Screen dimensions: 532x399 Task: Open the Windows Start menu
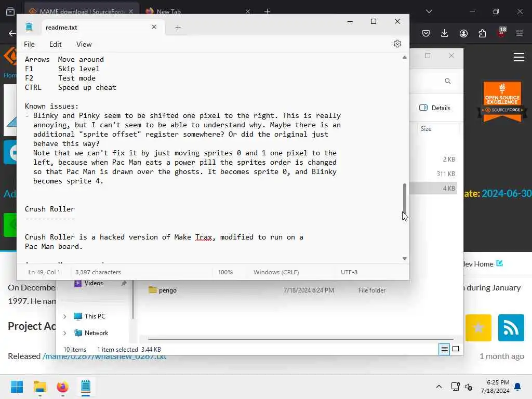coord(17,387)
